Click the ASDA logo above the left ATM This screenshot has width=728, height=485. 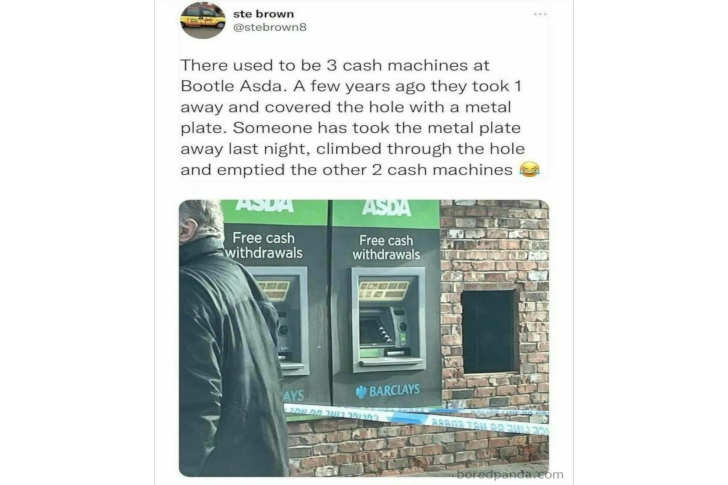coord(264,206)
